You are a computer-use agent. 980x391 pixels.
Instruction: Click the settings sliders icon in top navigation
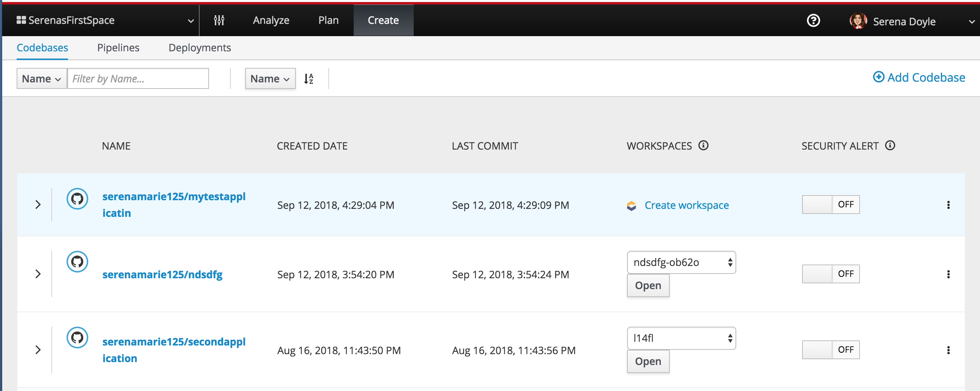pyautogui.click(x=219, y=20)
